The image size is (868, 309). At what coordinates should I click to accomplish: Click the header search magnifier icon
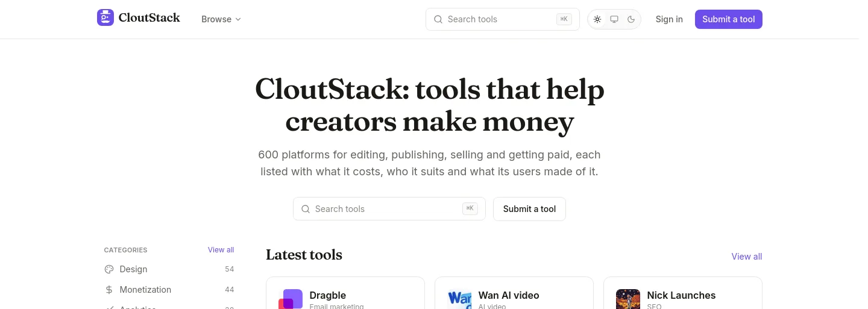(438, 19)
